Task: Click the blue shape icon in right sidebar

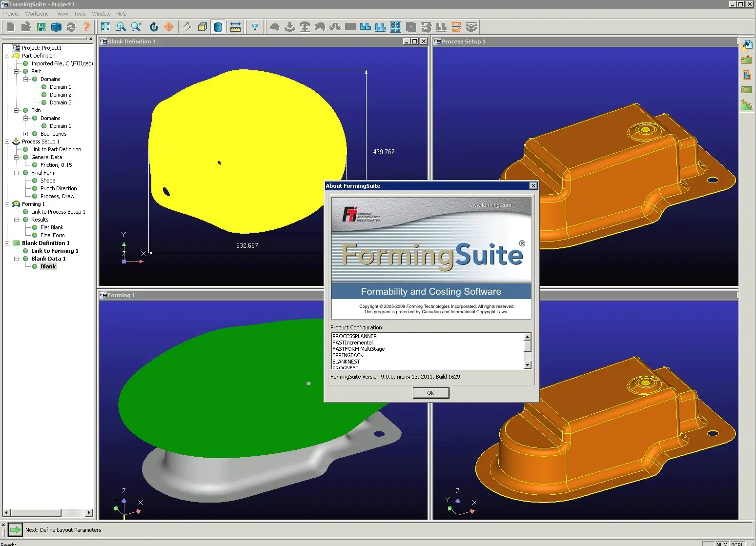Action: 747,75
